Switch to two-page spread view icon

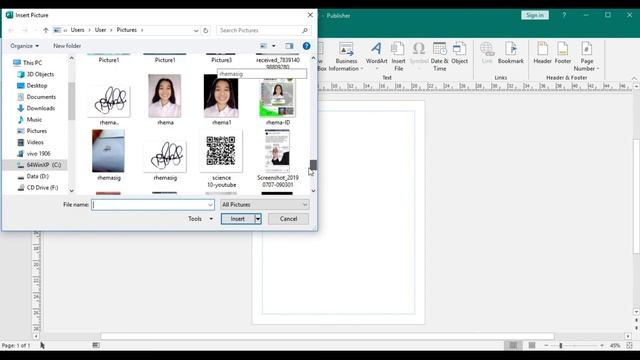tap(531, 345)
